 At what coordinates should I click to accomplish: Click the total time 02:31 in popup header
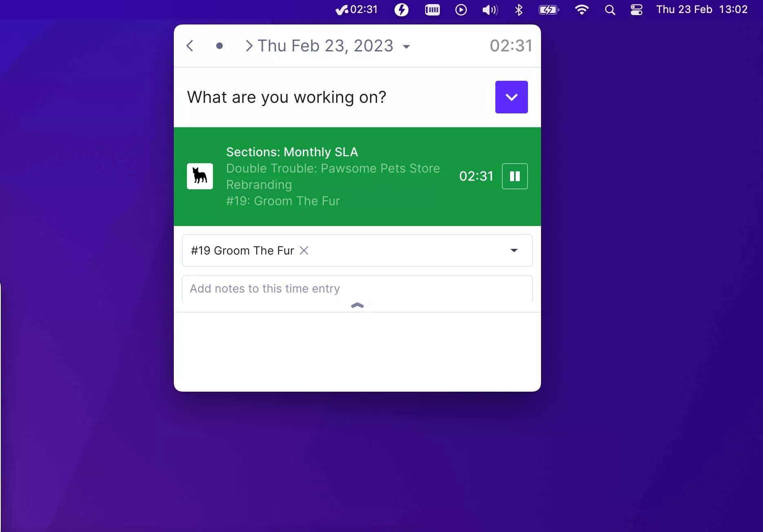tap(511, 46)
